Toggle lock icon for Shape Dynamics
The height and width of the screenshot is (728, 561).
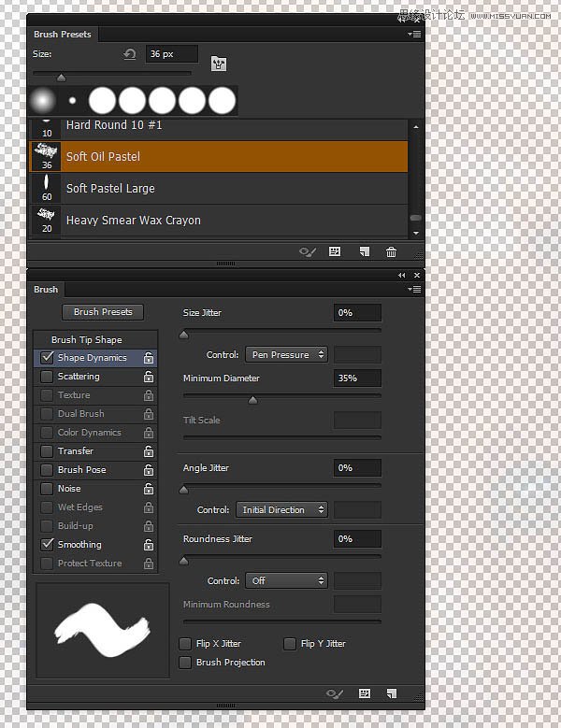pyautogui.click(x=148, y=358)
